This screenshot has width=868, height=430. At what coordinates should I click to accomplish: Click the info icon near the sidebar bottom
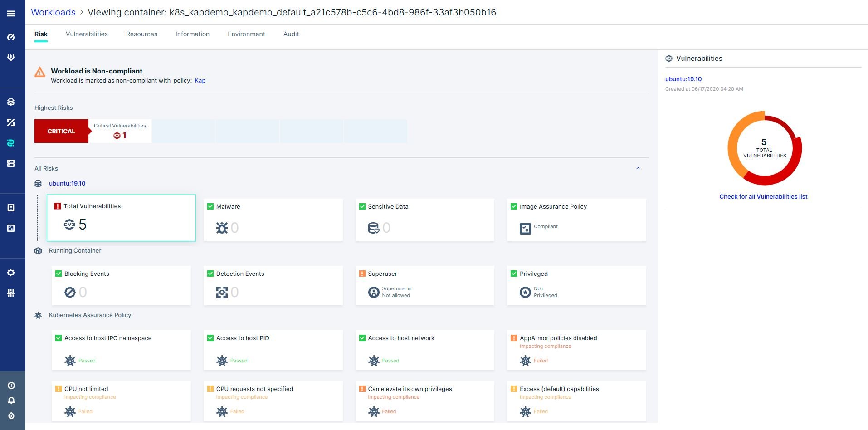pos(11,385)
